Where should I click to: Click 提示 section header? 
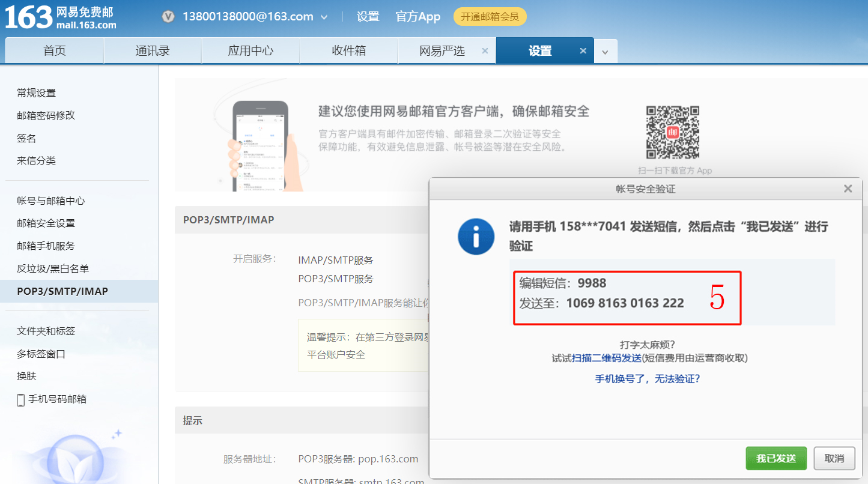[x=192, y=421]
